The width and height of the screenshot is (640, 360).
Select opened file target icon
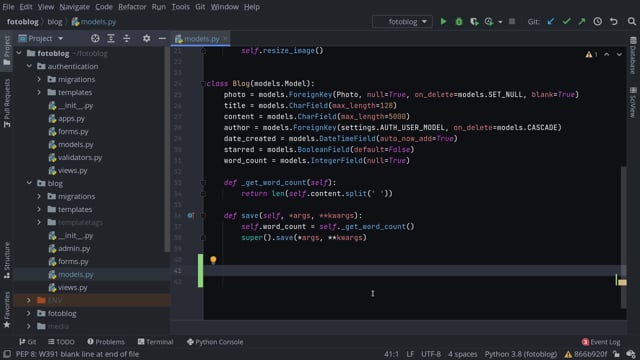click(95, 38)
